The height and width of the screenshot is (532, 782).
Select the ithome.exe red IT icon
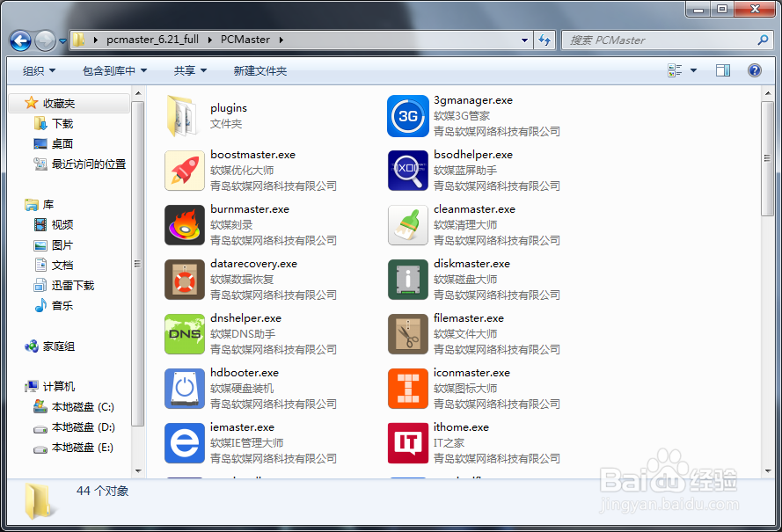408,443
